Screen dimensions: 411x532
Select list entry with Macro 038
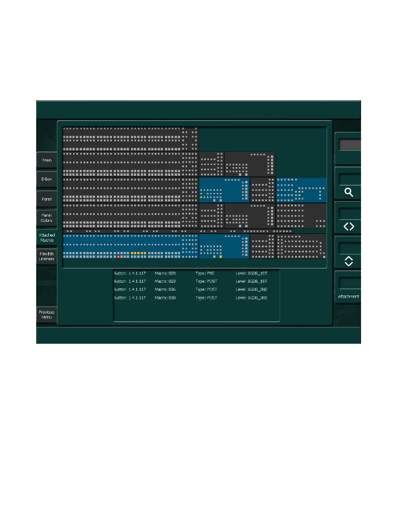pyautogui.click(x=196, y=298)
